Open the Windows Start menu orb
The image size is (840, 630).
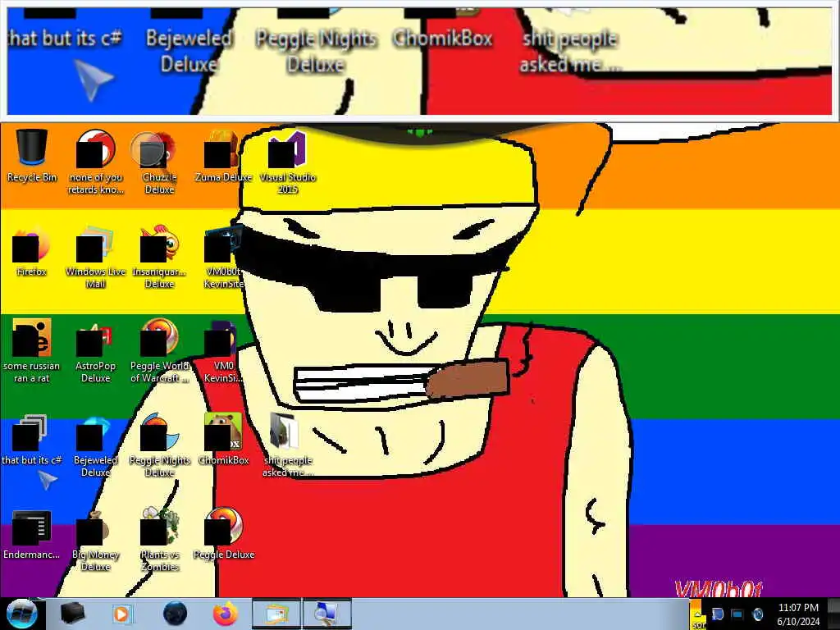(x=21, y=614)
